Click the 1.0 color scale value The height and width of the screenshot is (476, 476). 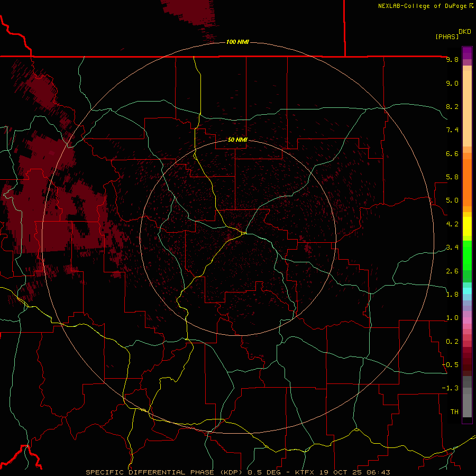[452, 318]
